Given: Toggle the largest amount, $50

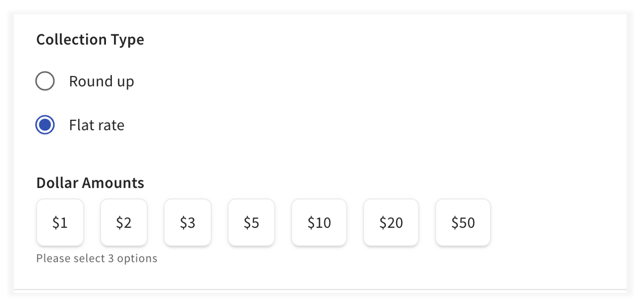Looking at the screenshot, I should click(x=463, y=222).
